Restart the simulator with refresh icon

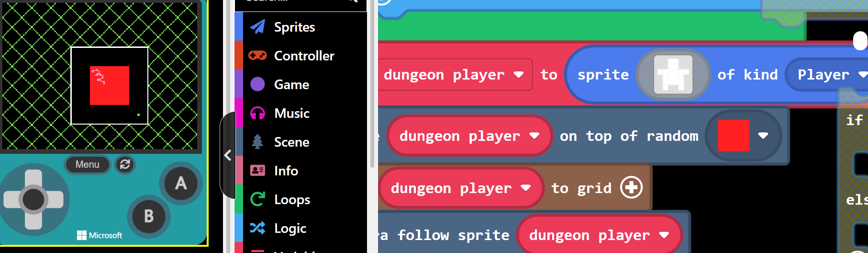[125, 164]
